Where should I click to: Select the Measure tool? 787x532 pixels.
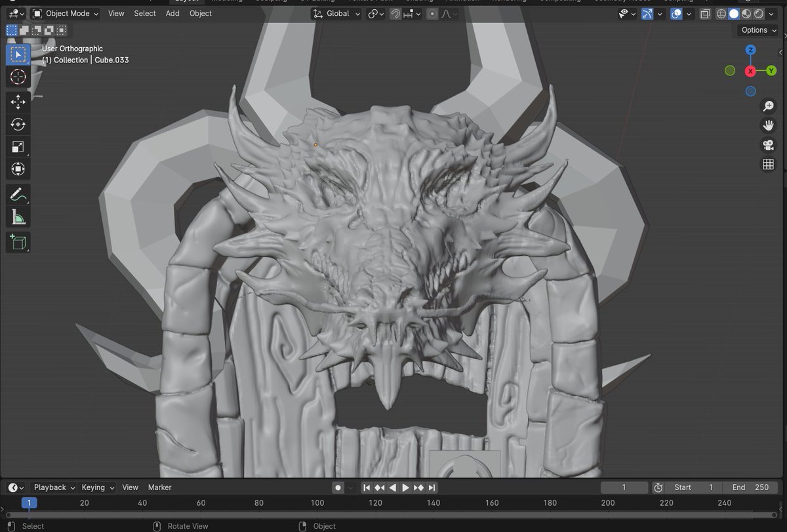point(18,216)
